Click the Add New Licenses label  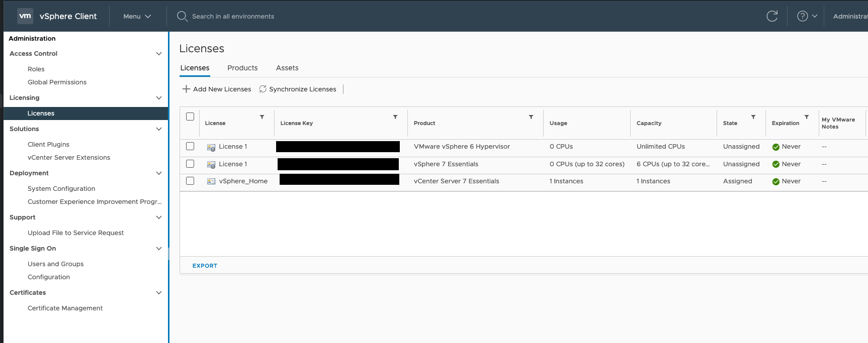click(x=222, y=89)
